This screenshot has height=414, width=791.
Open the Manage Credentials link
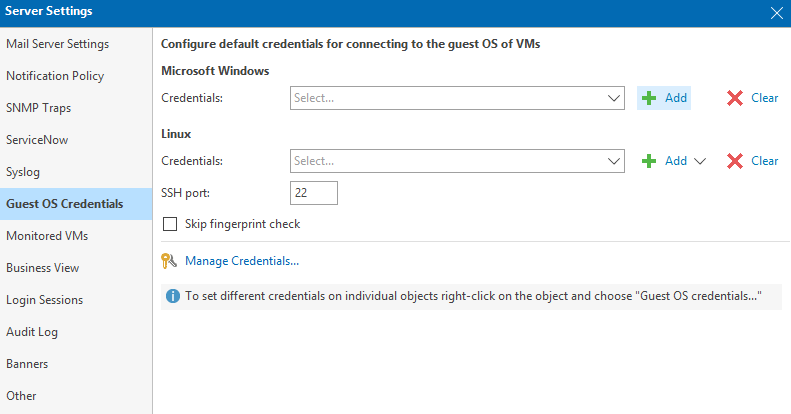[x=242, y=261]
